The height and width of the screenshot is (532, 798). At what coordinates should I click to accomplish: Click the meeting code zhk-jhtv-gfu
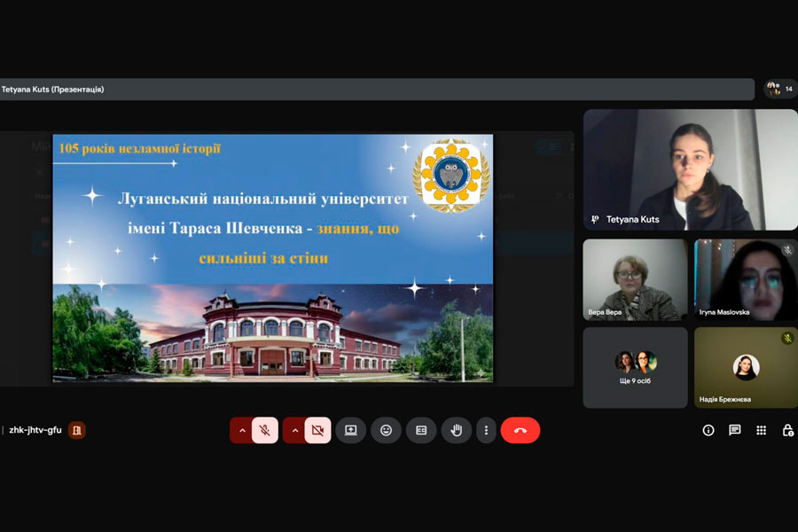tap(35, 430)
